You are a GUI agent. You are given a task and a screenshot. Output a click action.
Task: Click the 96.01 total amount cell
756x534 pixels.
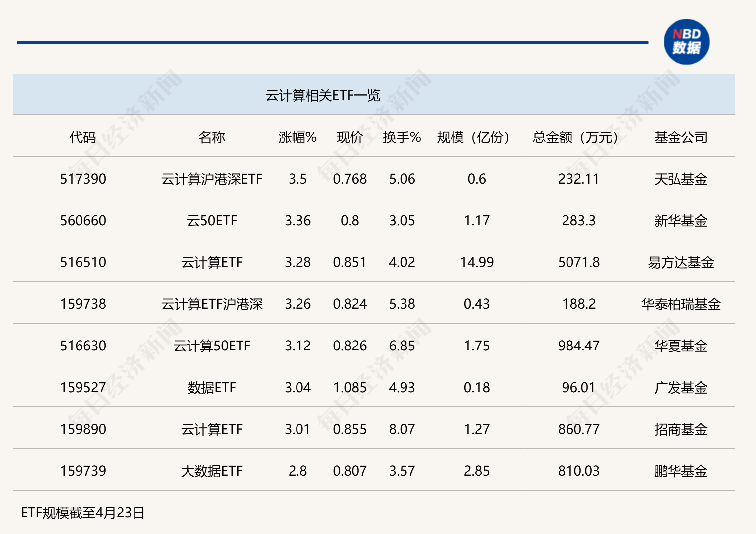point(579,388)
